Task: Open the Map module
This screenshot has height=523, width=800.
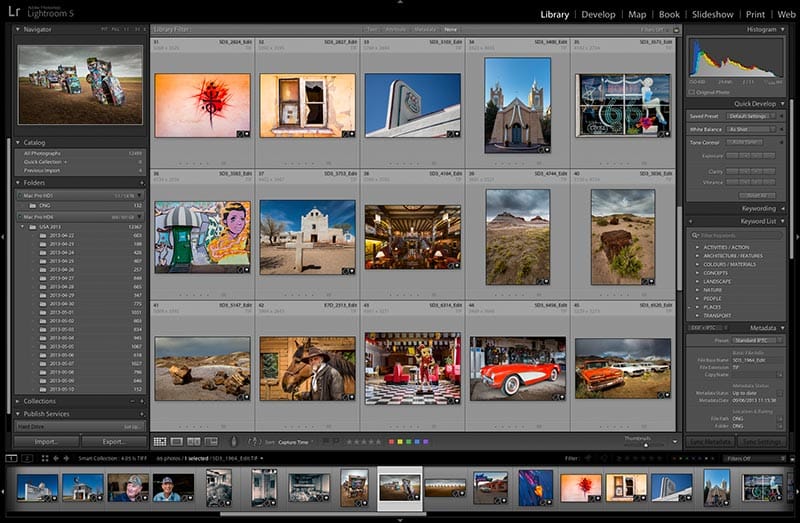Action: [637, 14]
